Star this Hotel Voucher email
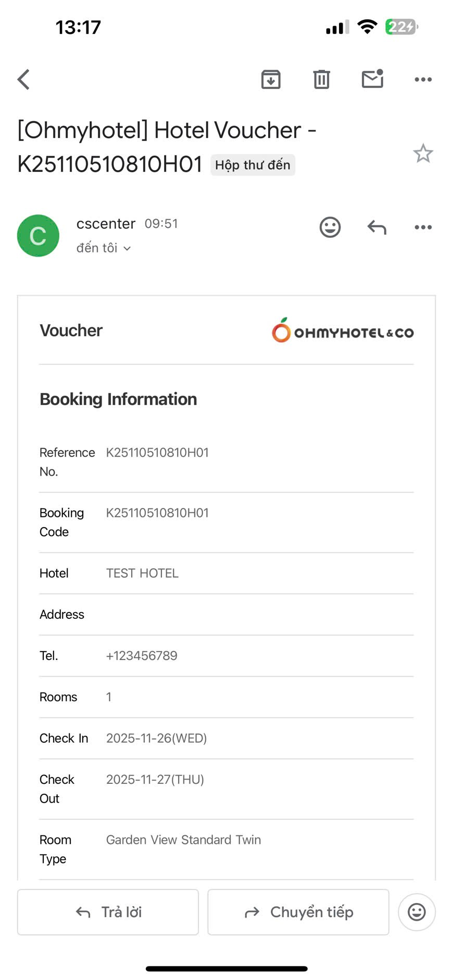Viewport: 453px width, 980px height. pyautogui.click(x=423, y=154)
